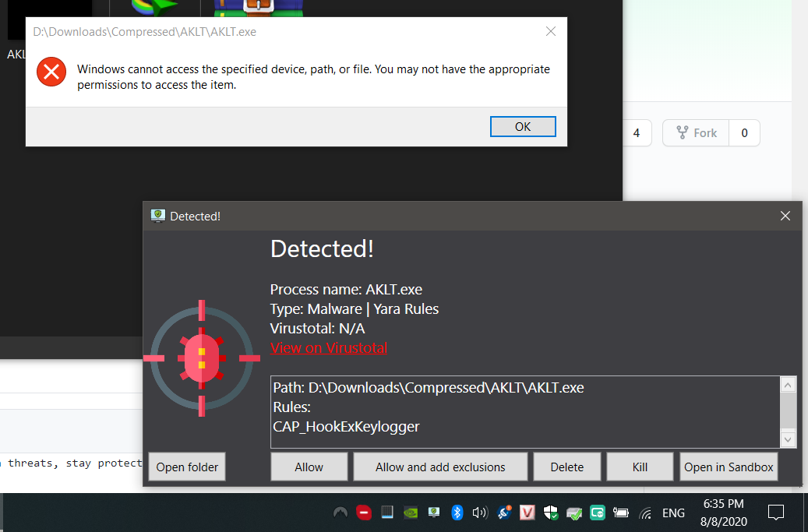
Task: Click the red error X icon
Action: pos(51,72)
